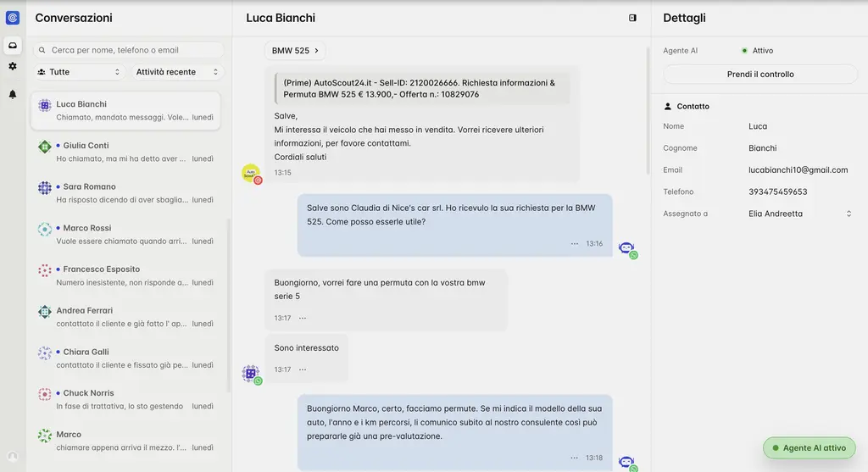
Task: Open Marco conversation row
Action: pyautogui.click(x=125, y=441)
